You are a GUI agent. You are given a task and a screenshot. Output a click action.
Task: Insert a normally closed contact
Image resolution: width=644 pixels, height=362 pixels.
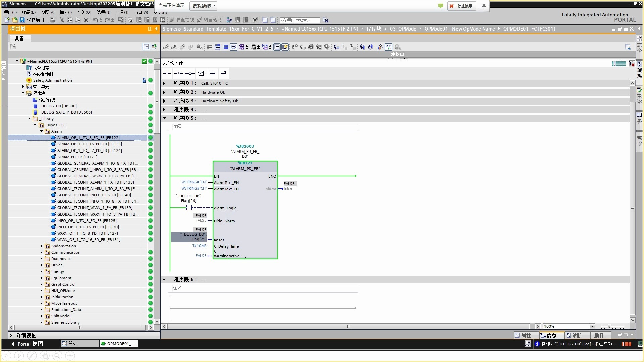[178, 73]
